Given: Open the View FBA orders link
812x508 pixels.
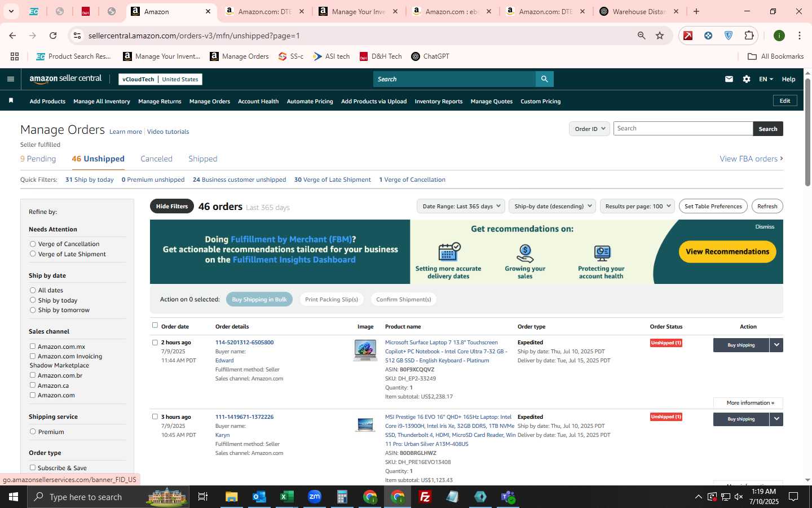Looking at the screenshot, I should pyautogui.click(x=751, y=159).
